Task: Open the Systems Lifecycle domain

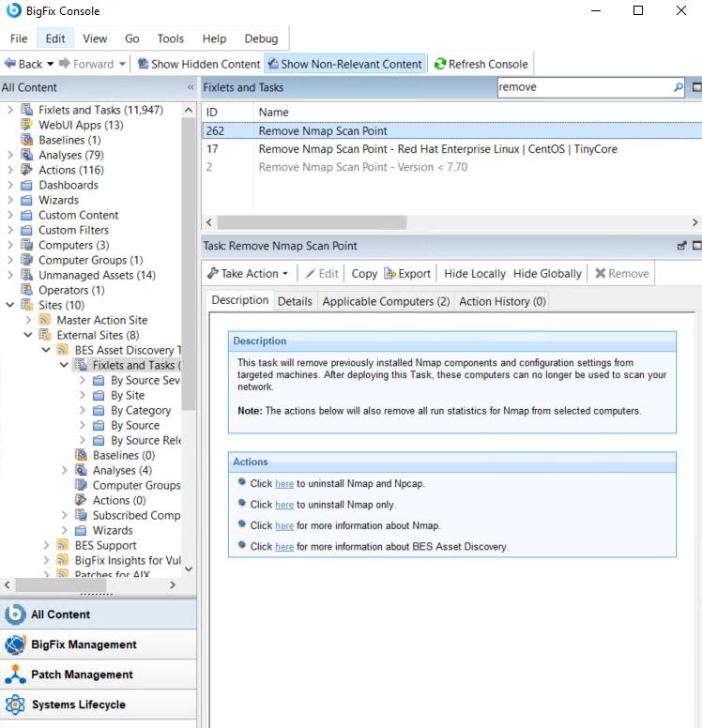Action: (78, 705)
